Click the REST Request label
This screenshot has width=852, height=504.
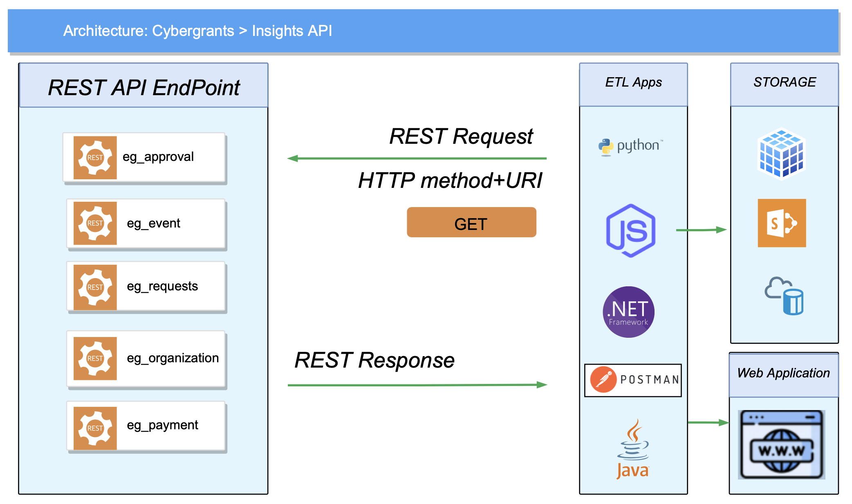[x=461, y=136]
